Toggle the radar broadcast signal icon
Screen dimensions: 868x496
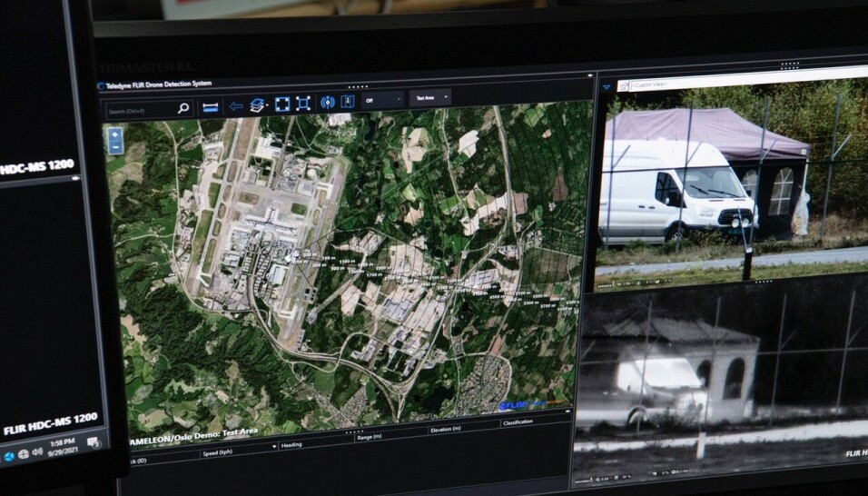tap(328, 103)
